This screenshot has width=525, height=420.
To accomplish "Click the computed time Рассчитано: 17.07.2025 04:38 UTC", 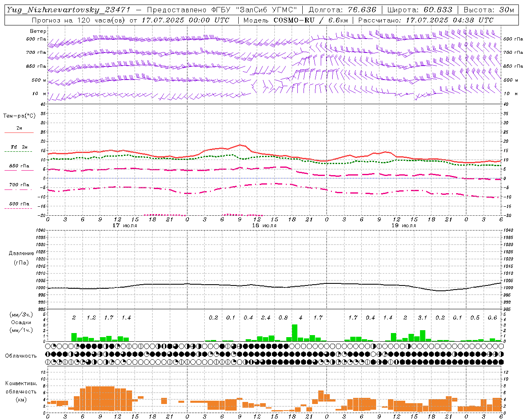I will click(x=426, y=20).
